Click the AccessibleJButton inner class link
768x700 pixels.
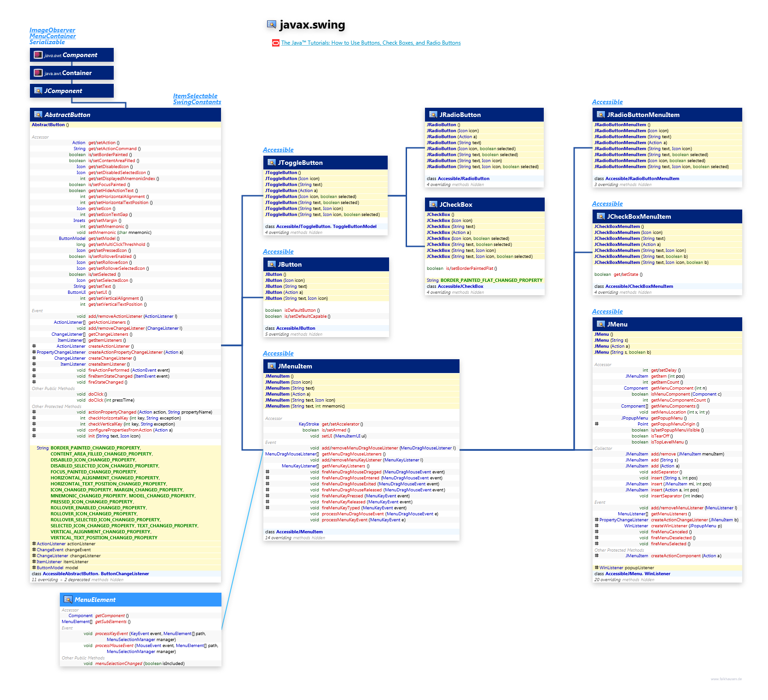(296, 328)
